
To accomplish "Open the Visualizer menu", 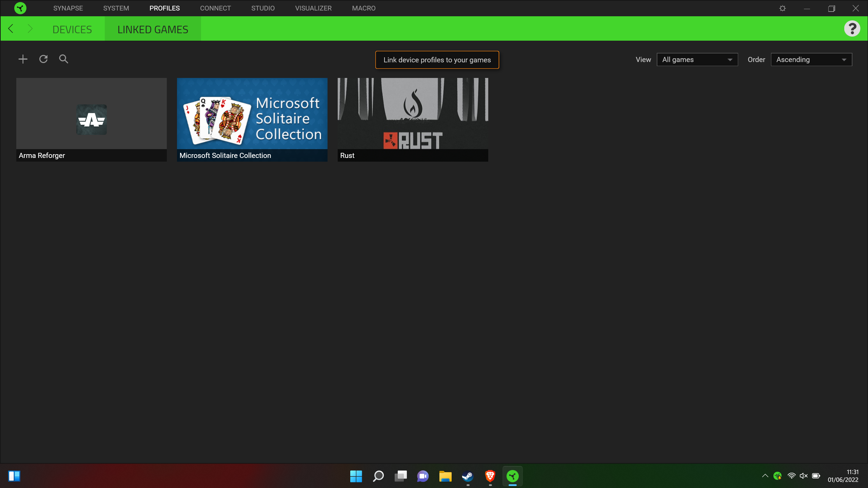I will point(313,8).
